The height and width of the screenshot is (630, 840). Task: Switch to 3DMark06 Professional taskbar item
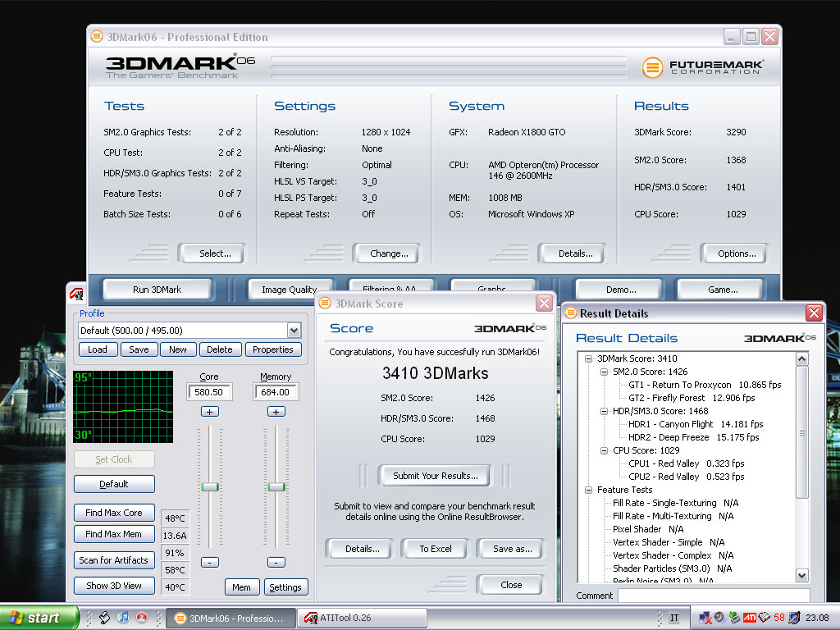tap(229, 618)
